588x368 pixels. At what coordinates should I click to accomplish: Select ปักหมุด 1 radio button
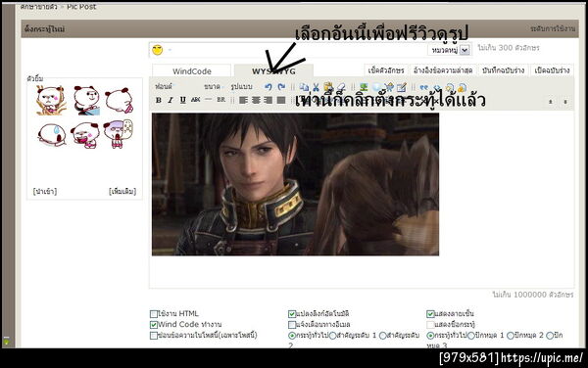(471, 336)
